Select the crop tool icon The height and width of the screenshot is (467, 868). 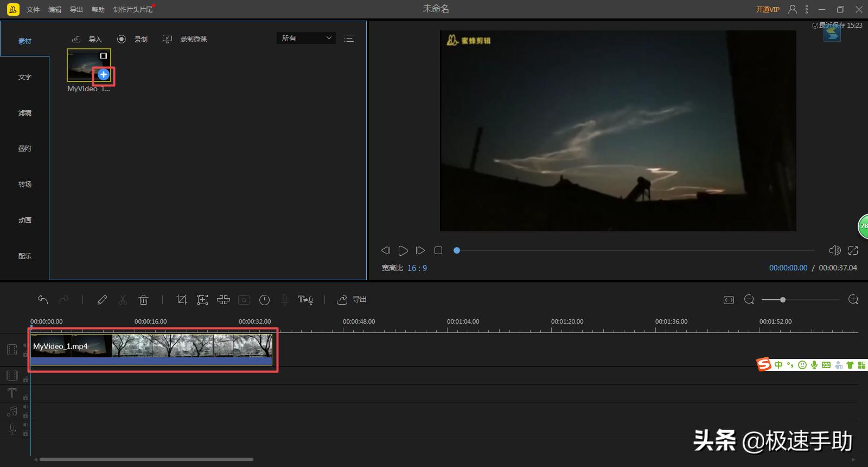(182, 300)
